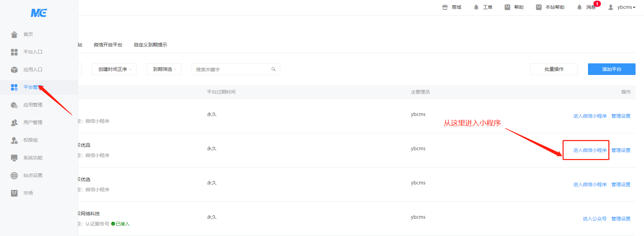Click the MC logo

point(39,13)
